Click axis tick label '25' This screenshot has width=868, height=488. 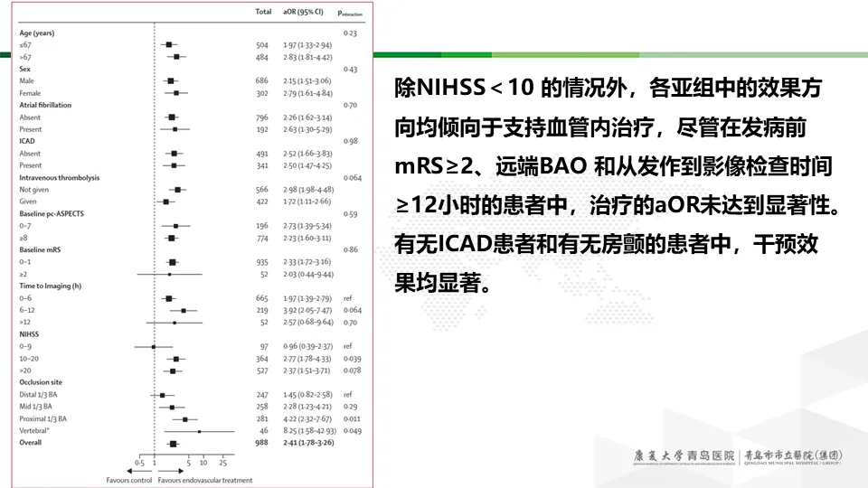pyautogui.click(x=222, y=463)
